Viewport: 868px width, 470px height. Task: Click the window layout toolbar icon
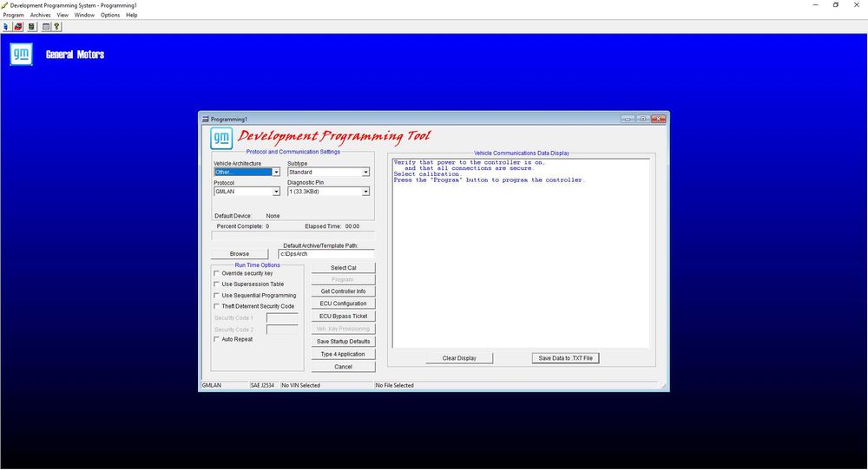pos(46,27)
